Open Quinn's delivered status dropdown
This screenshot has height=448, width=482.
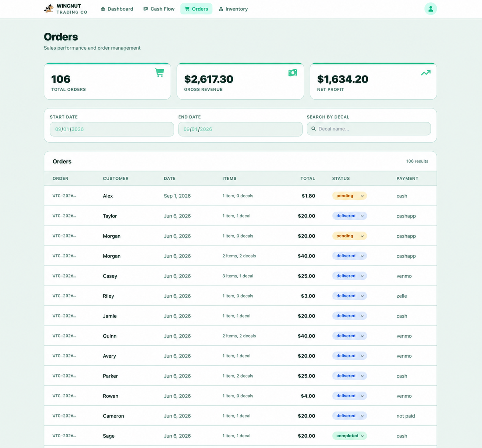(x=349, y=336)
